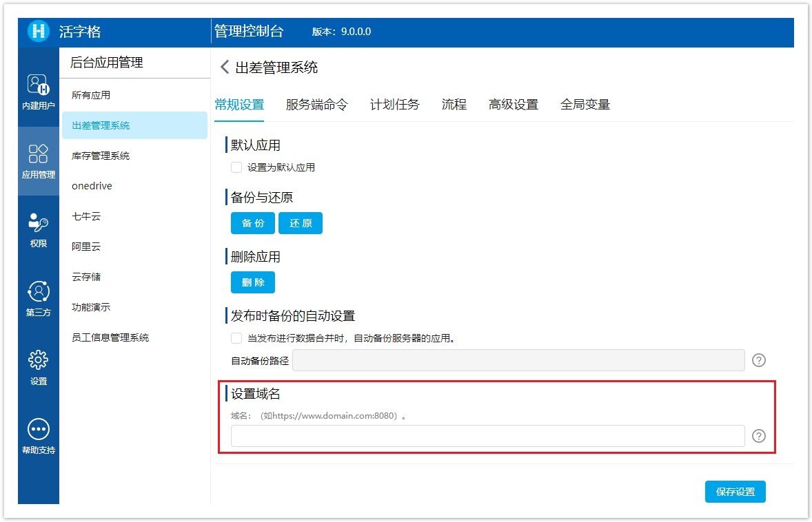Image resolution: width=812 pixels, height=522 pixels.
Task: Click the 还原 button
Action: [x=301, y=224]
